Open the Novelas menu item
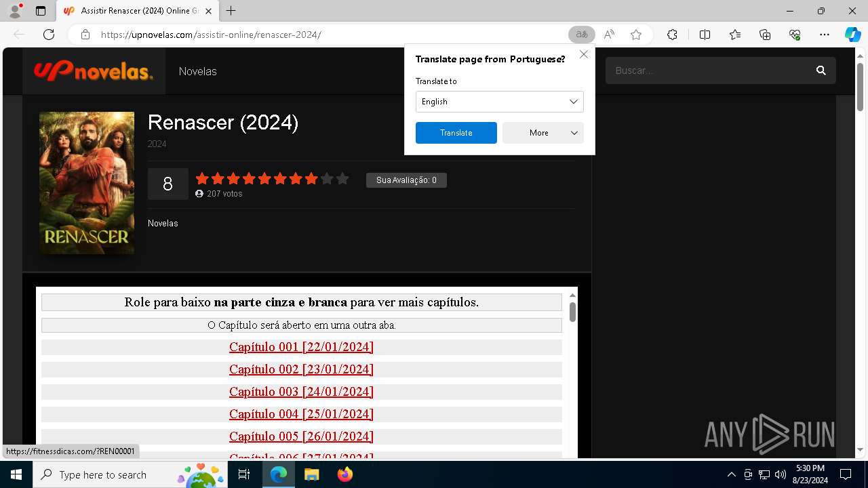 tap(197, 71)
